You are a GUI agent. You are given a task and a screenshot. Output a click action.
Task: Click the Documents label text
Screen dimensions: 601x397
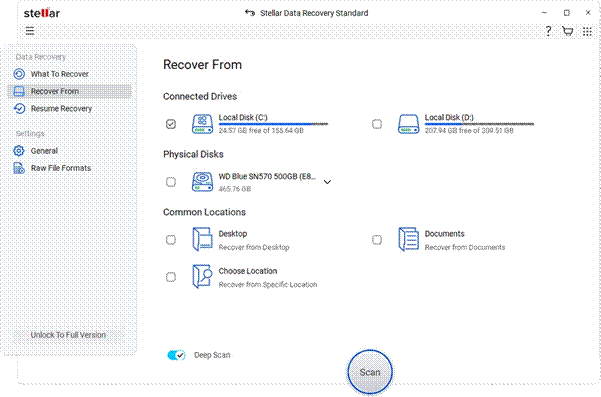pyautogui.click(x=444, y=233)
